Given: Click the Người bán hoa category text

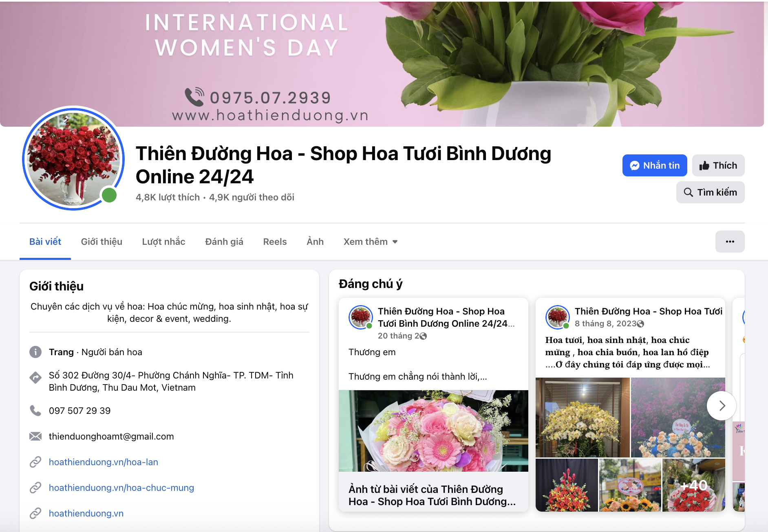Looking at the screenshot, I should (112, 352).
